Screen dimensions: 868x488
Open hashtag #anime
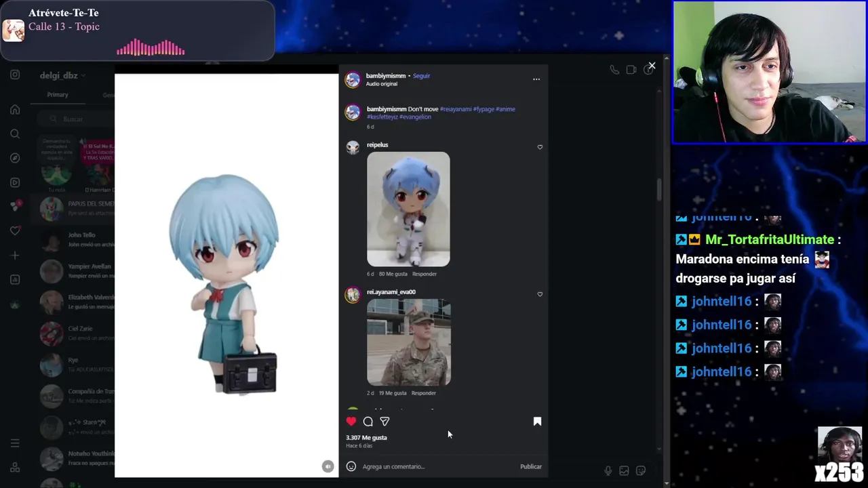[505, 109]
